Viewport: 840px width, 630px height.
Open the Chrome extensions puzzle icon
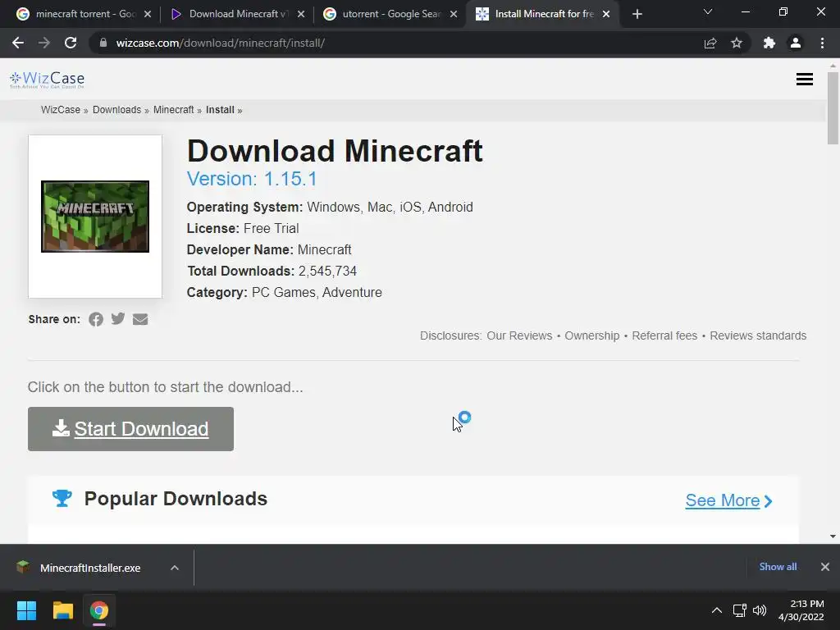[769, 43]
